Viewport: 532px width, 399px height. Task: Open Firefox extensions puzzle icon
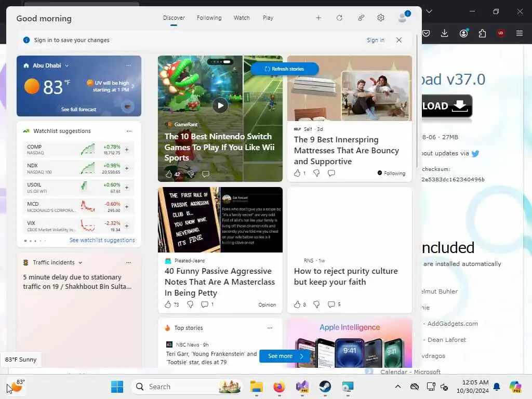tap(482, 33)
